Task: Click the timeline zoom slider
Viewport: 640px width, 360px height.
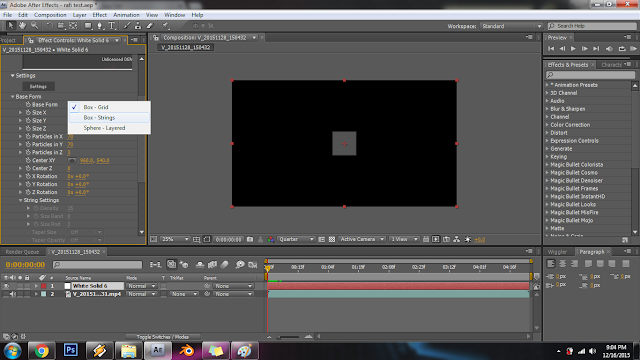Action: (289, 337)
